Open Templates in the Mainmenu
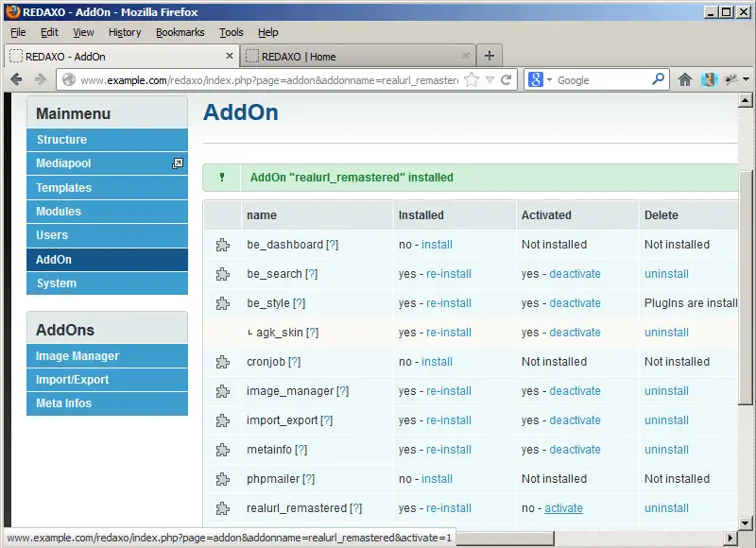 [x=107, y=187]
